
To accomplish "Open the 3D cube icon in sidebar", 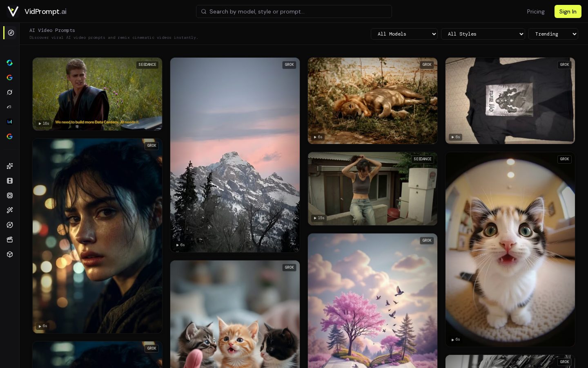I will coord(10,254).
